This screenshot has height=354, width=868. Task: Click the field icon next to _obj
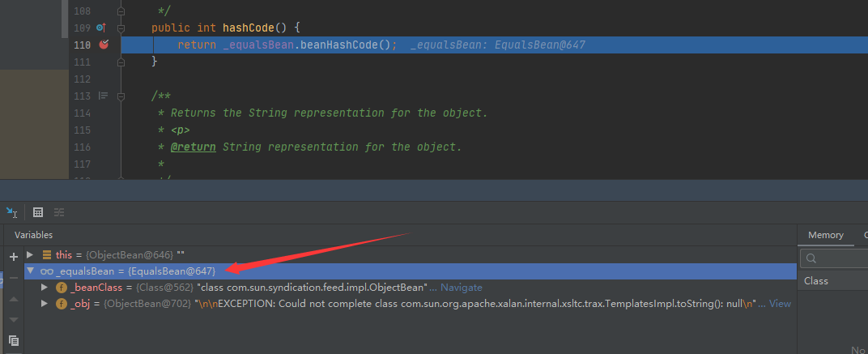[x=62, y=304]
